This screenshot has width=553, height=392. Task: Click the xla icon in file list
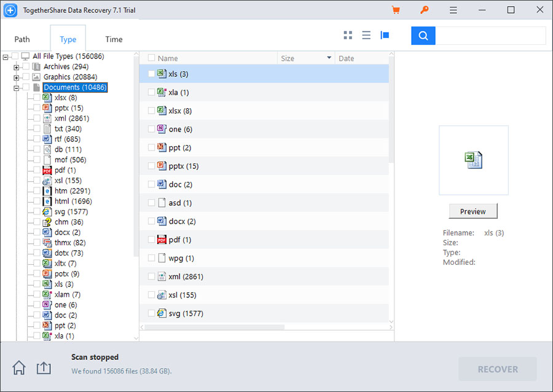(162, 92)
